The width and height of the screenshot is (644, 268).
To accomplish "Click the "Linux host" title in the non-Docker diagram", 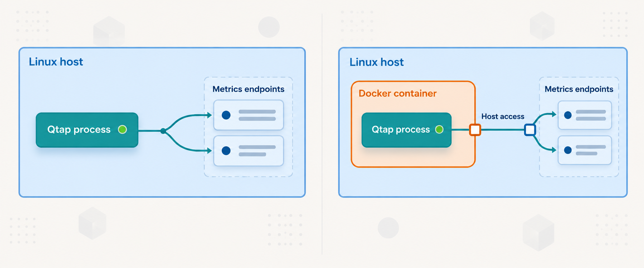I will pos(56,62).
